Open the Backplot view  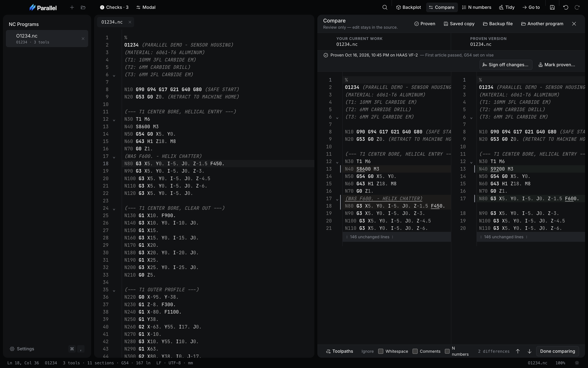[408, 7]
